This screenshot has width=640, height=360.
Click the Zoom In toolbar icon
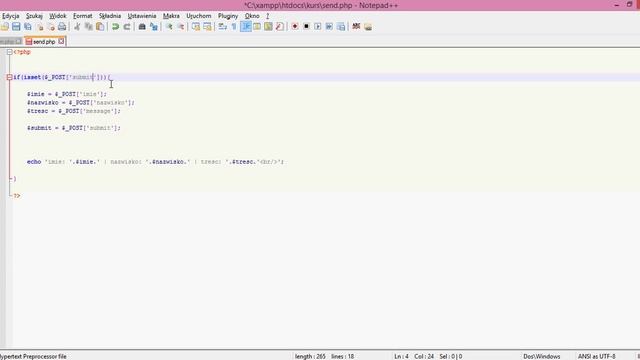pyautogui.click(x=169, y=27)
